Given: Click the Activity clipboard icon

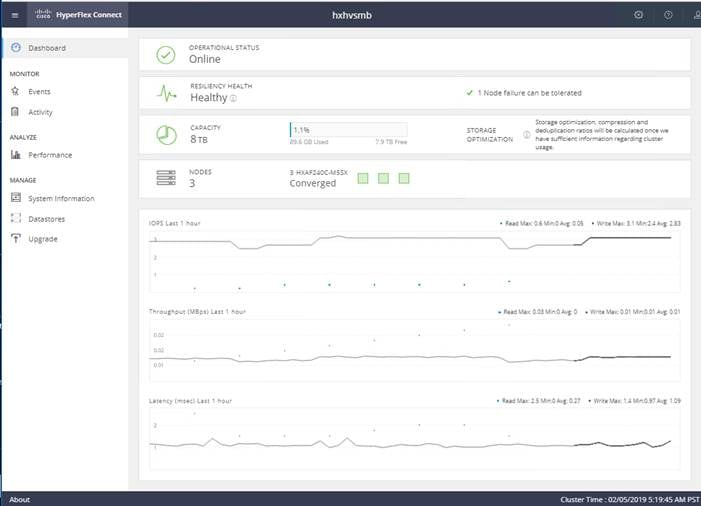Looking at the screenshot, I should click(15, 112).
